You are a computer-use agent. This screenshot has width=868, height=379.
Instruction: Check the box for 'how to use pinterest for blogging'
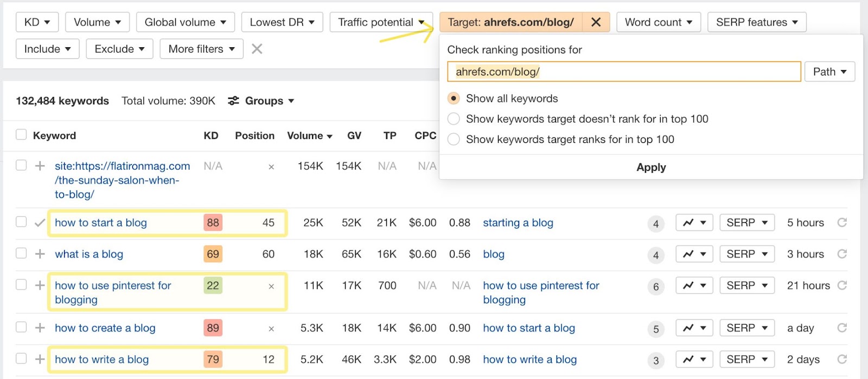pos(21,285)
